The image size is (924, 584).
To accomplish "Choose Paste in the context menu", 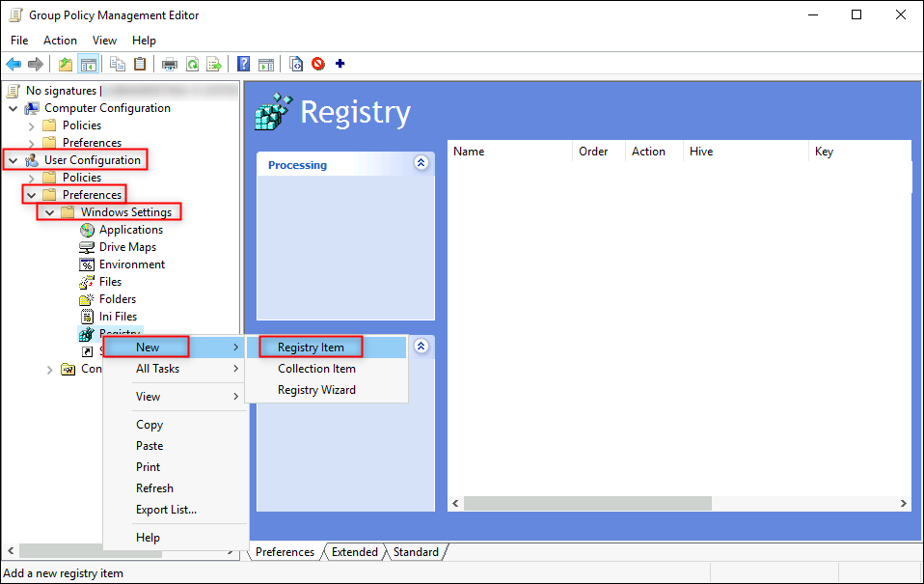I will pos(175,446).
